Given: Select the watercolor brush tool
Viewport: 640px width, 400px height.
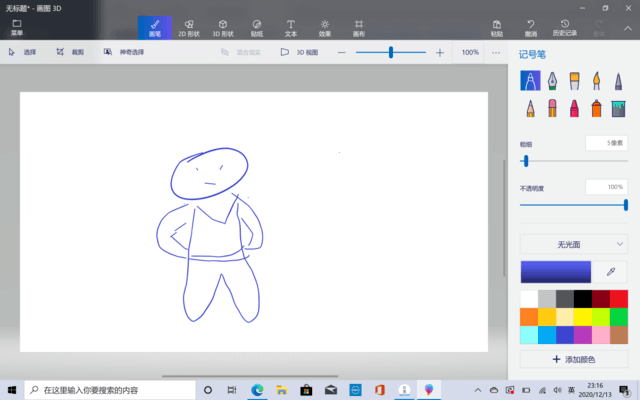Looking at the screenshot, I should coord(596,80).
